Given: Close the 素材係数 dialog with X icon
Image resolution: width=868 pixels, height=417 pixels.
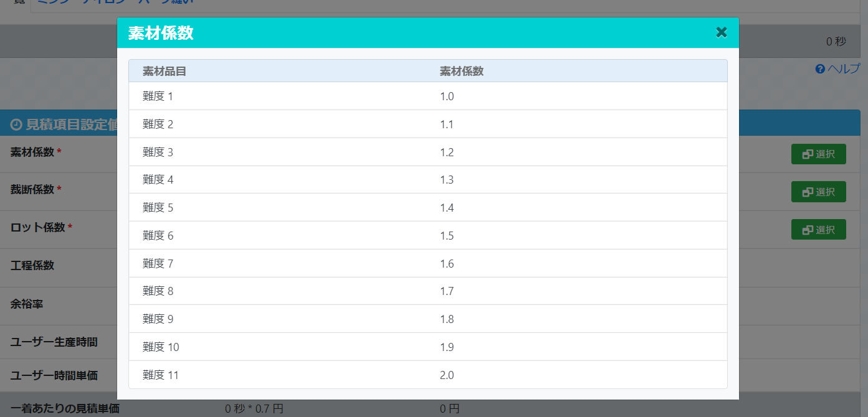Looking at the screenshot, I should point(721,32).
